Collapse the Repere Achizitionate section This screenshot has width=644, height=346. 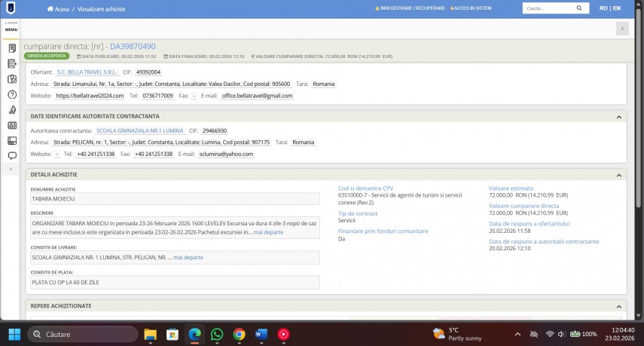click(x=618, y=306)
